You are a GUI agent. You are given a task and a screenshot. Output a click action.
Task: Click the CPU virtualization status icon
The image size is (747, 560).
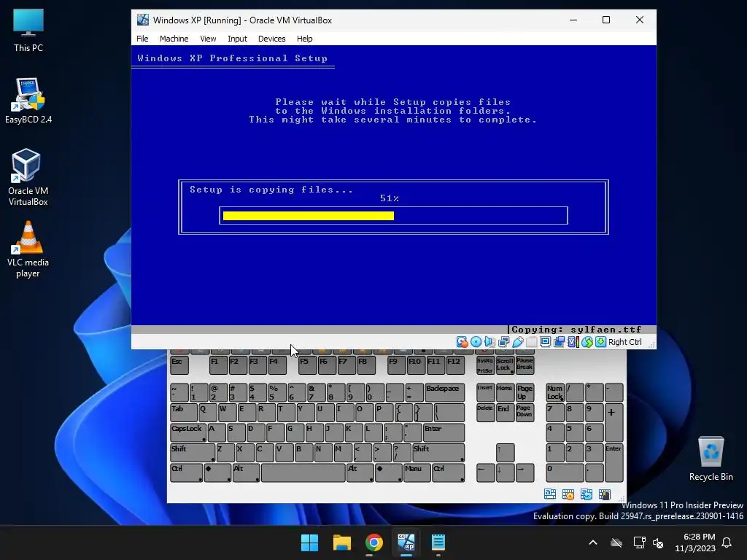coord(573,342)
